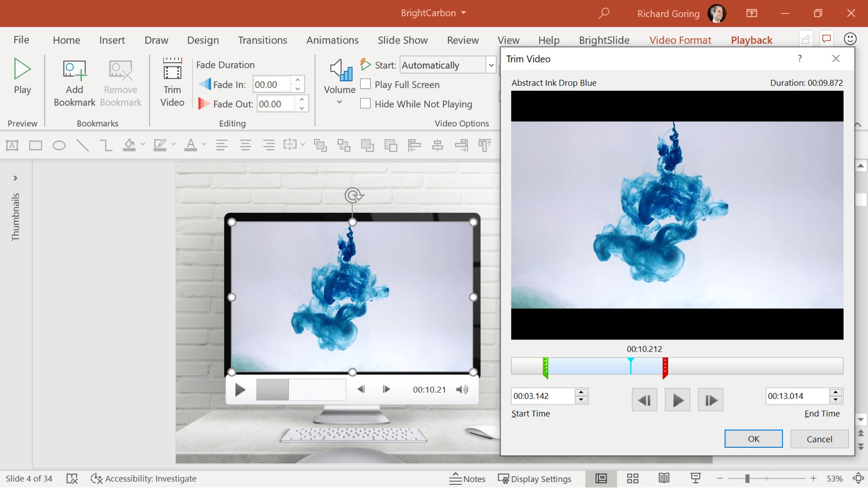Select the Video Format tab in ribbon
868x488 pixels.
pos(680,40)
